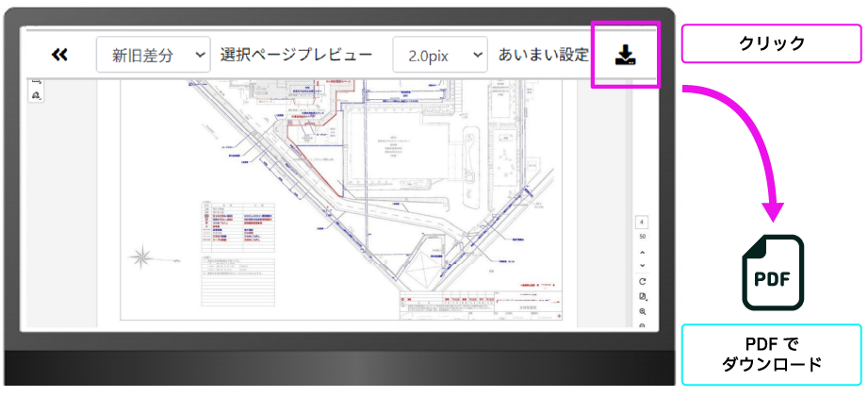Click the page fit icon below rotate
868x397 pixels.
pos(642,296)
